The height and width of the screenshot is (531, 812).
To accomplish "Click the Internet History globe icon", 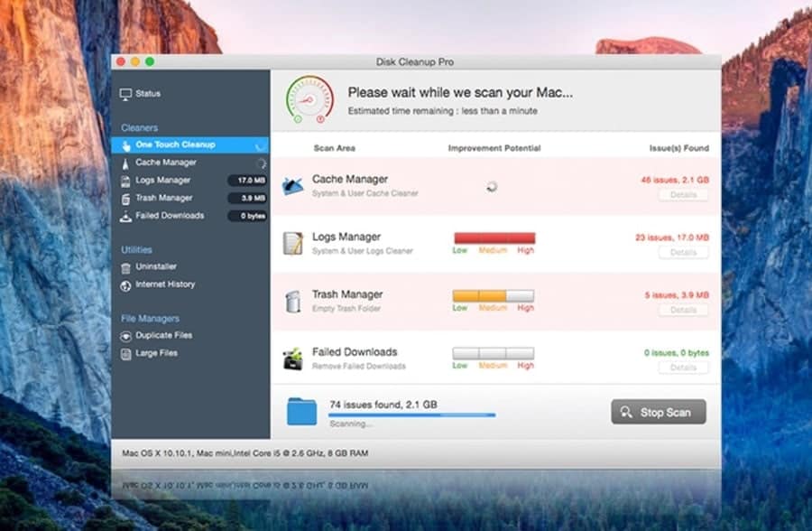I will pyautogui.click(x=125, y=285).
